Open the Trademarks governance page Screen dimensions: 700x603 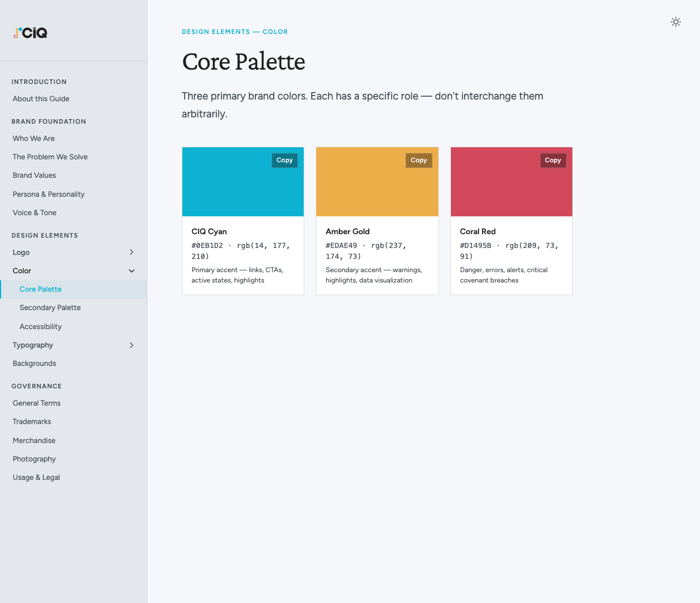[x=32, y=421]
